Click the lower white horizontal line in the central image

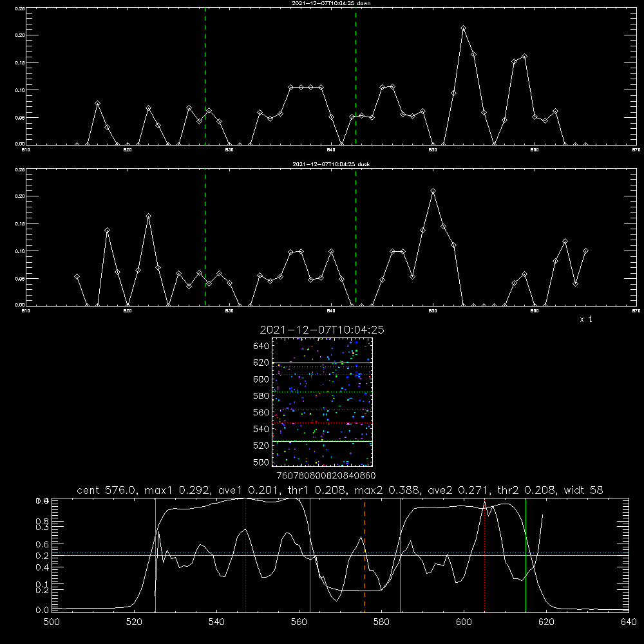(x=322, y=442)
